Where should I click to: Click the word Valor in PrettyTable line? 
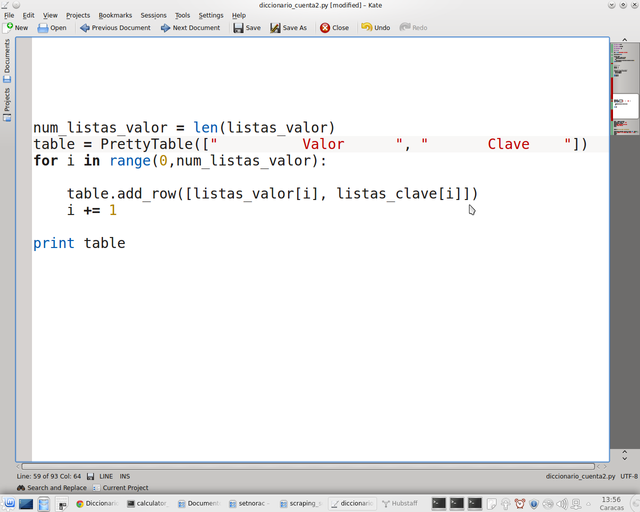tap(323, 144)
